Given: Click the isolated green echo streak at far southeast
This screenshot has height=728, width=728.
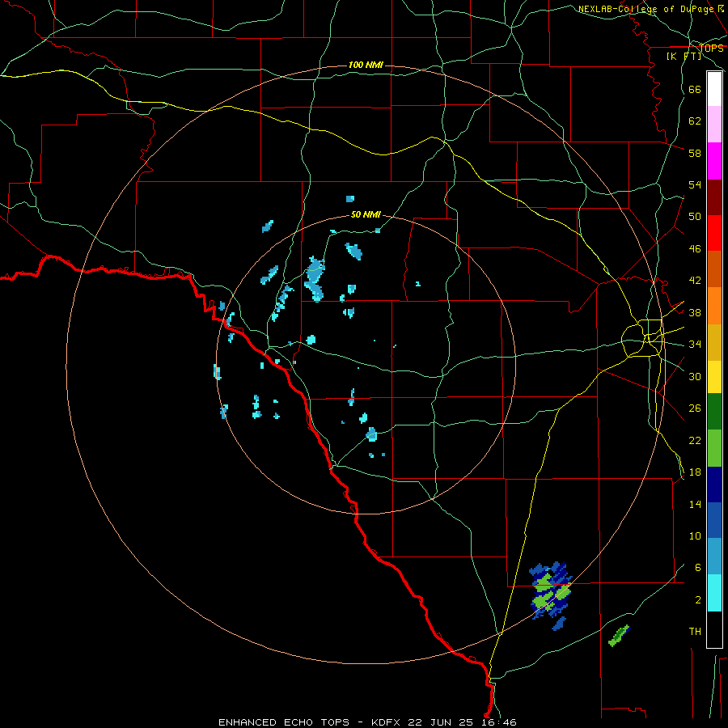Looking at the screenshot, I should (619, 636).
